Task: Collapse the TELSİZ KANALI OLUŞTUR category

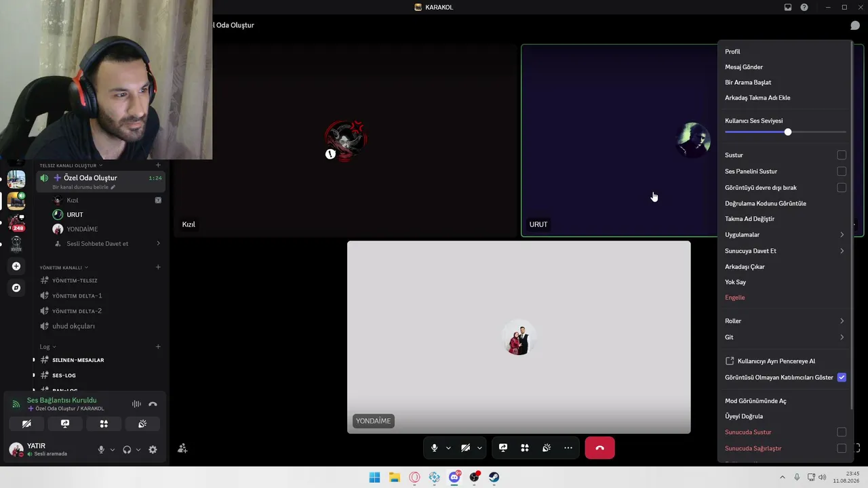Action: click(x=71, y=165)
